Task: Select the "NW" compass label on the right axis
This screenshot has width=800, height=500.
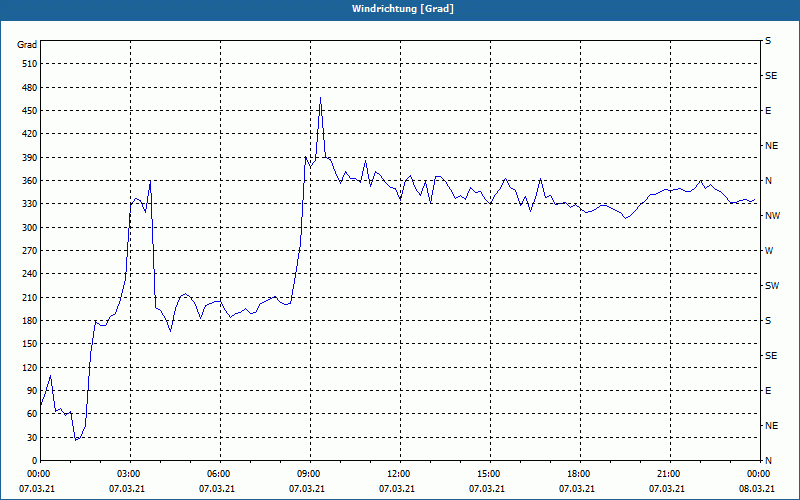Action: click(x=772, y=216)
